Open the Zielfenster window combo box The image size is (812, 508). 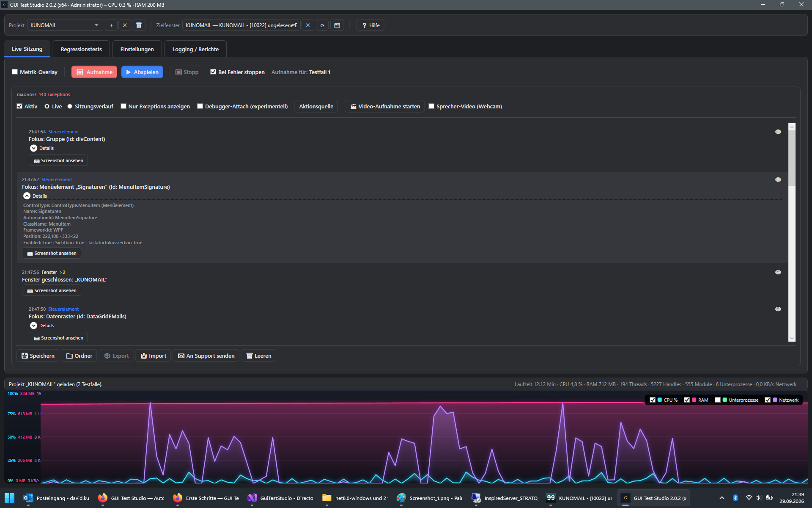[x=241, y=25]
